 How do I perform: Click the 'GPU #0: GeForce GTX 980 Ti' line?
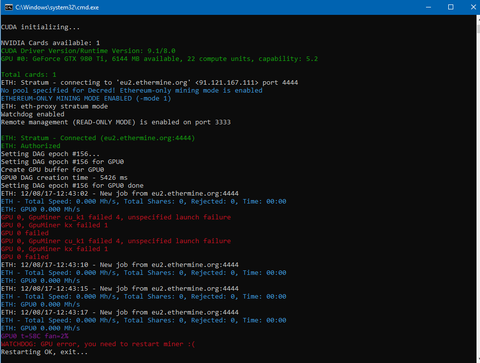pos(159,59)
